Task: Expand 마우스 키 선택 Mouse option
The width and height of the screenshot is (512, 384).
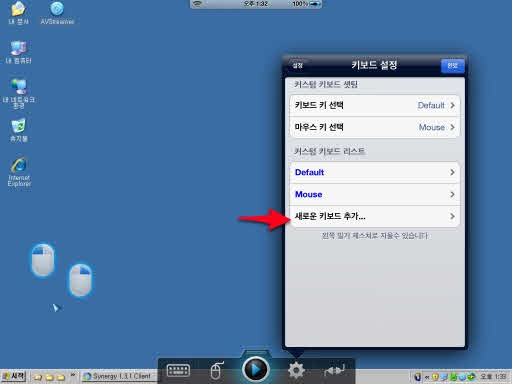Action: click(x=375, y=127)
